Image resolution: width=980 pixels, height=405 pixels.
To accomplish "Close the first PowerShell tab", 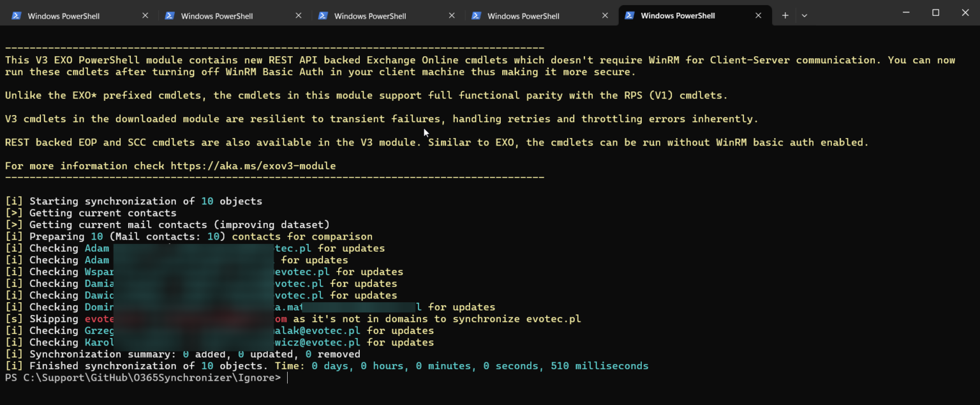I will (x=145, y=15).
